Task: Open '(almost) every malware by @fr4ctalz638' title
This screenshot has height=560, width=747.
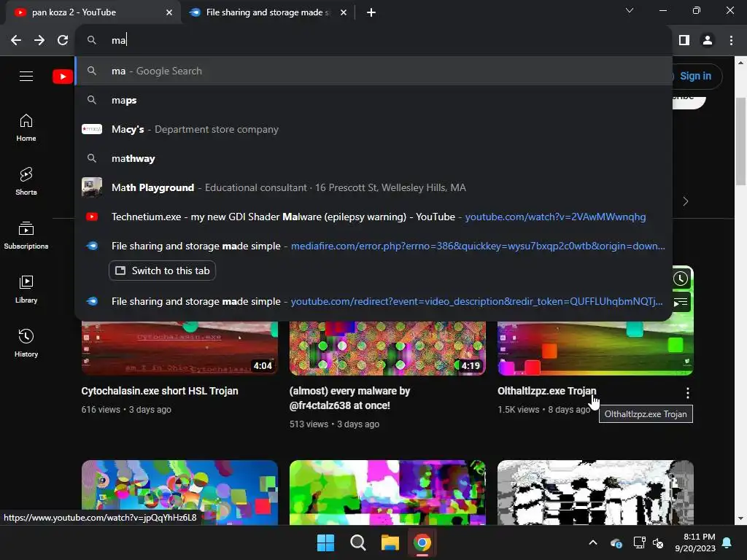Action: point(349,398)
